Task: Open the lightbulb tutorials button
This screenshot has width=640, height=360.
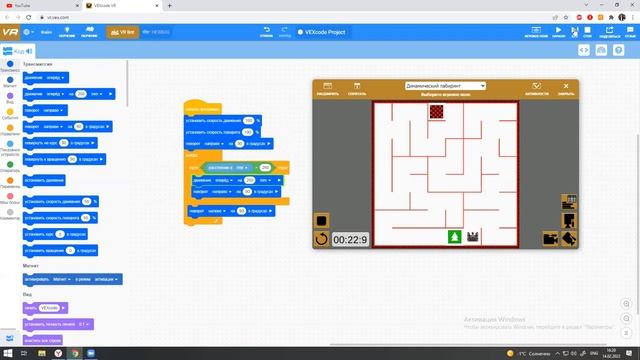Action: point(67,32)
